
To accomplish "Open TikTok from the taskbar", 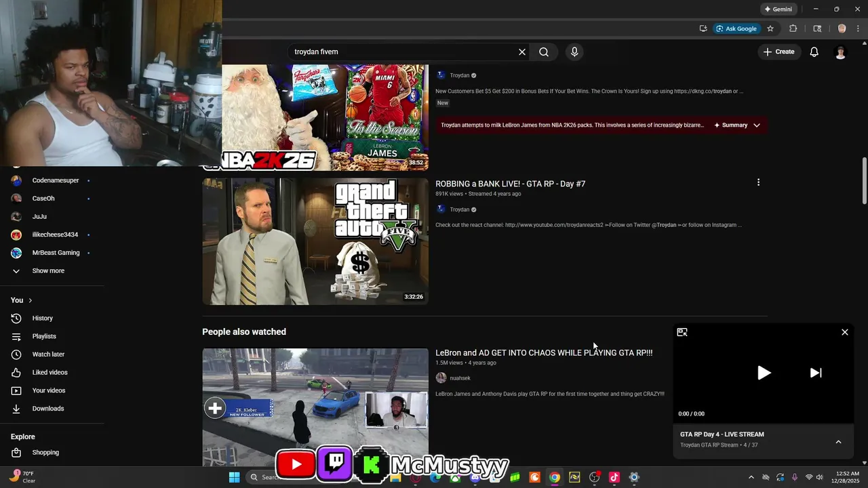I will pos(614,477).
